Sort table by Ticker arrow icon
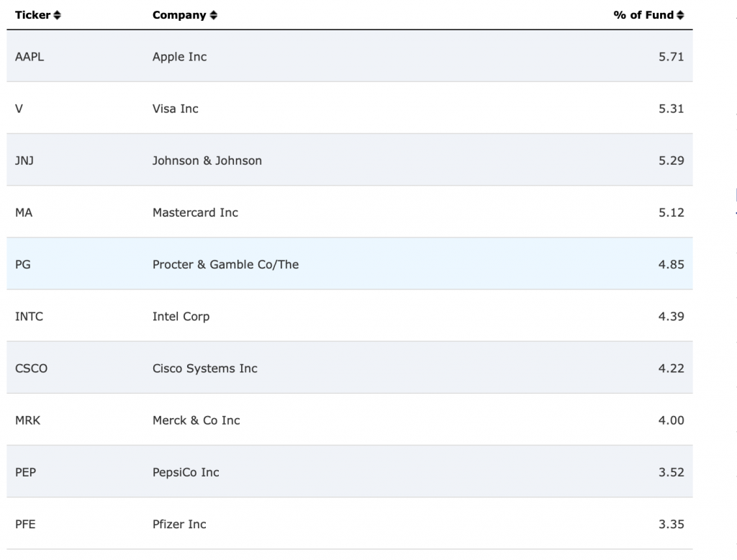This screenshot has height=560, width=737. pos(57,15)
